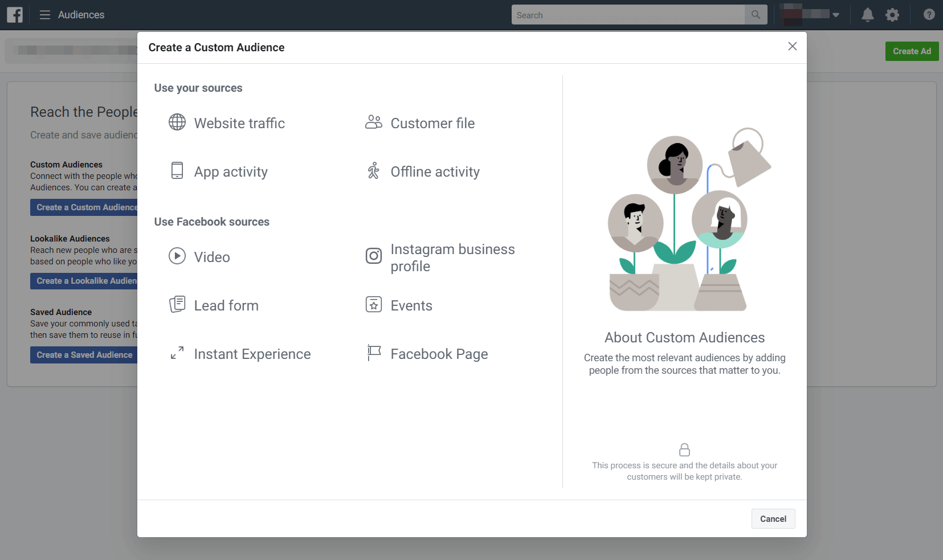Screen dimensions: 943x560
Task: Open the help question mark icon
Action: (x=929, y=15)
